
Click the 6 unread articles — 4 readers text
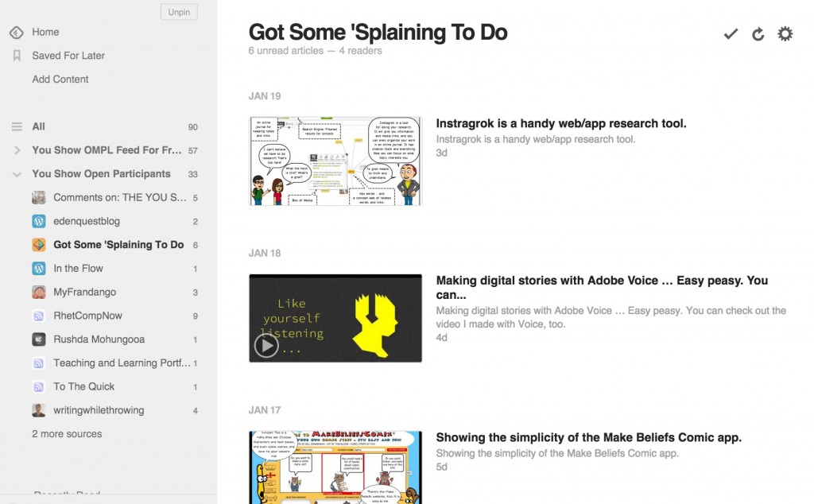315,51
